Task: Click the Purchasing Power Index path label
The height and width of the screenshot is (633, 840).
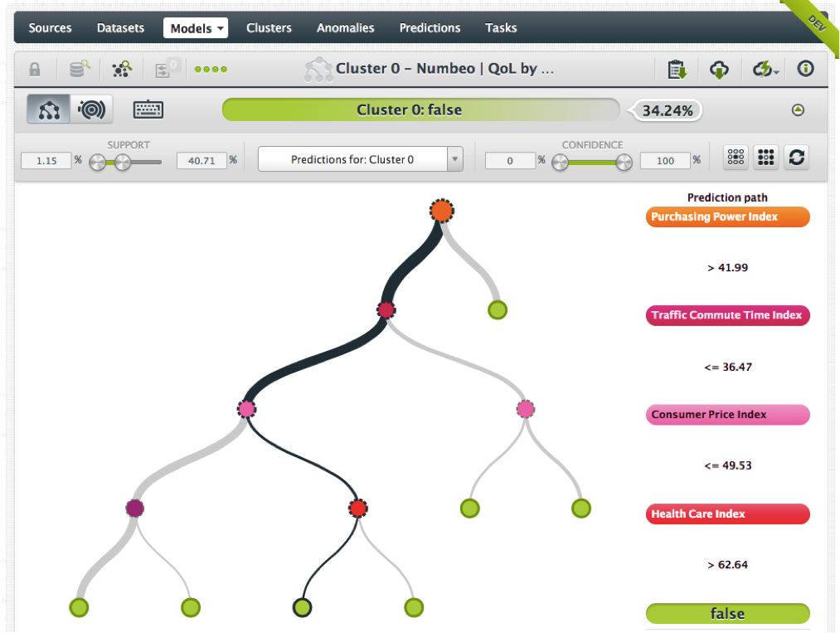Action: click(x=727, y=217)
